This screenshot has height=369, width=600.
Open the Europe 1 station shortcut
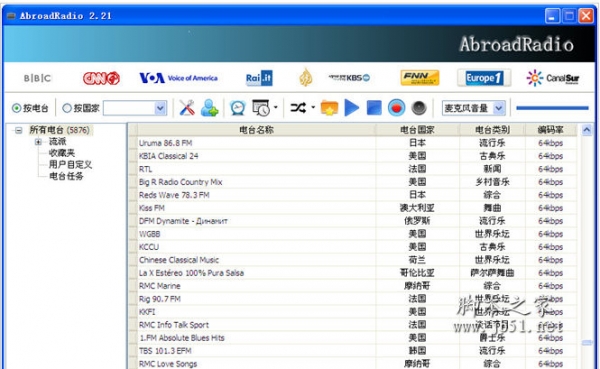(x=484, y=78)
